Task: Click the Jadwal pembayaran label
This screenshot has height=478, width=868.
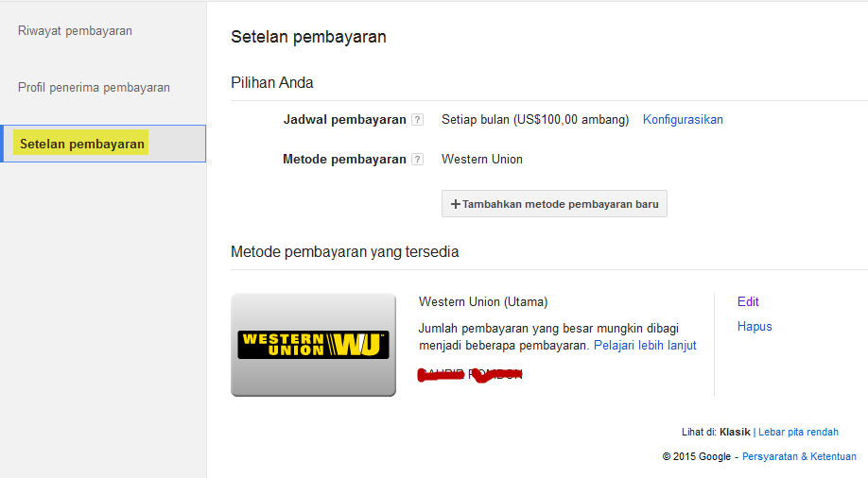Action: point(345,119)
